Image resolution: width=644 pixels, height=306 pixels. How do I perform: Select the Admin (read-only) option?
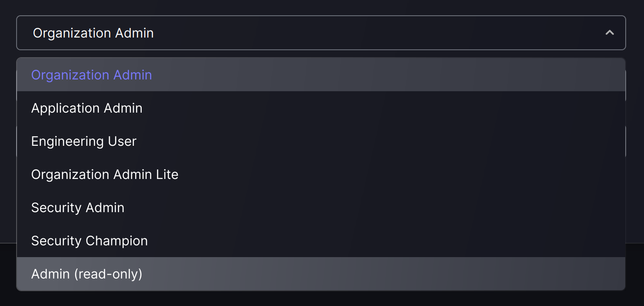point(321,274)
